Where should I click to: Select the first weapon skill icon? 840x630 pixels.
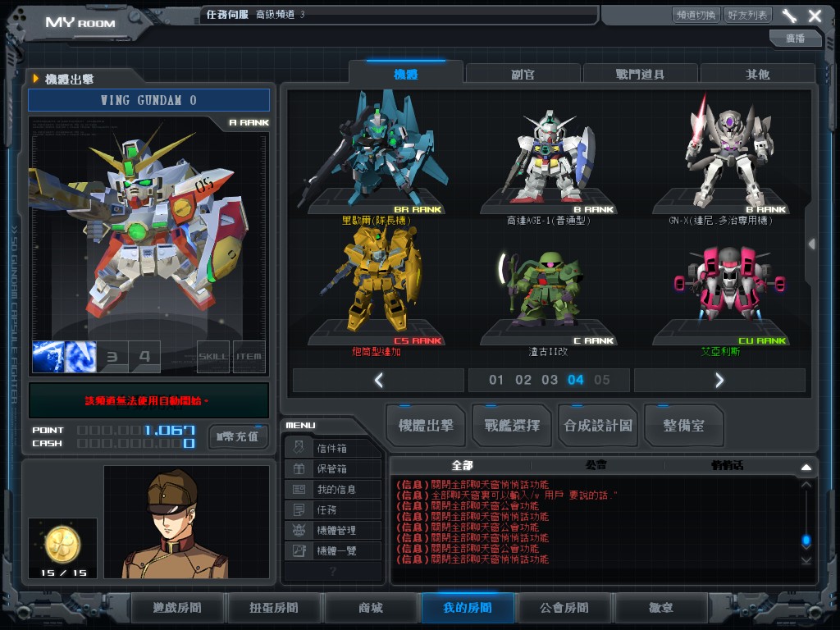[48, 357]
